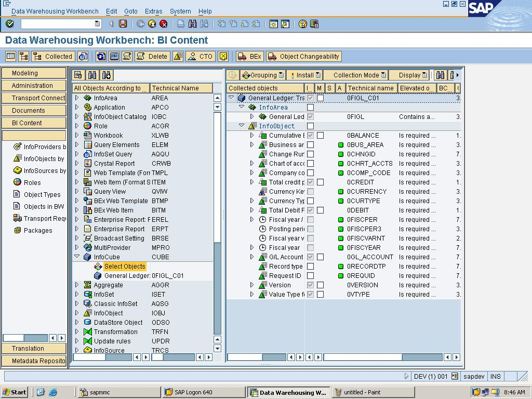The height and width of the screenshot is (399, 532).
Task: Open the Help menu
Action: point(205,11)
